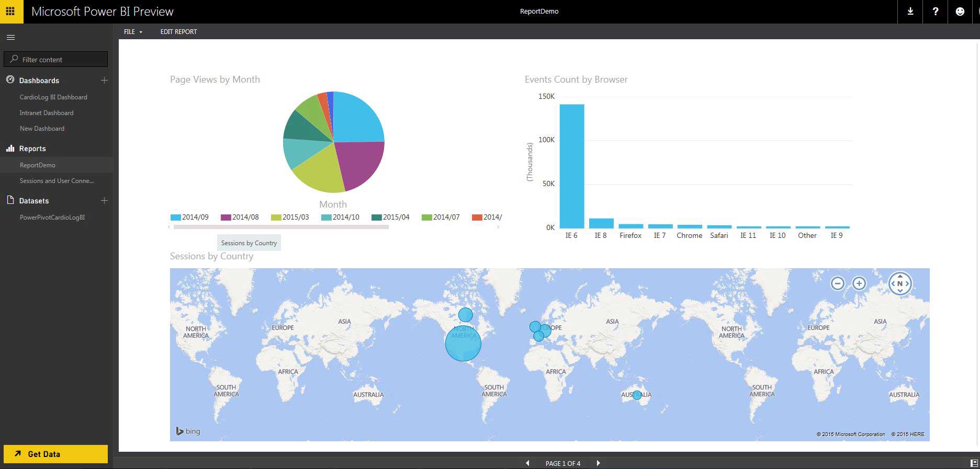Click the Page Views by Month title
Viewport: 980px width, 469px height.
point(215,79)
